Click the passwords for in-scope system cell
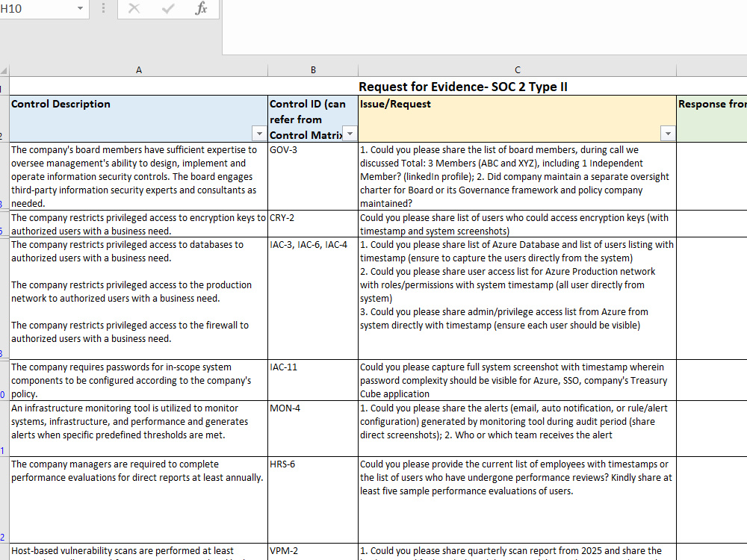Image resolution: width=747 pixels, height=560 pixels. pyautogui.click(x=139, y=380)
